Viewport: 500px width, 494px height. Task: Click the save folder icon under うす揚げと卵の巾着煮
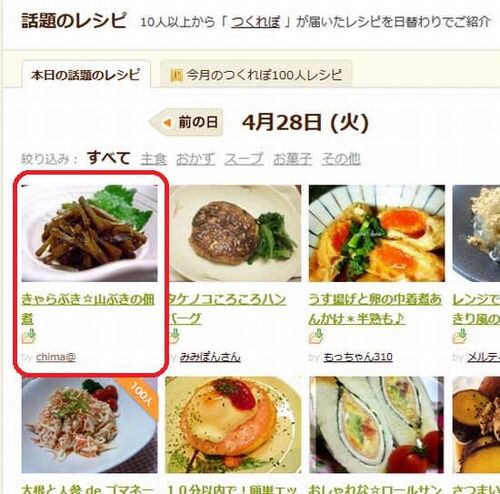click(x=316, y=336)
